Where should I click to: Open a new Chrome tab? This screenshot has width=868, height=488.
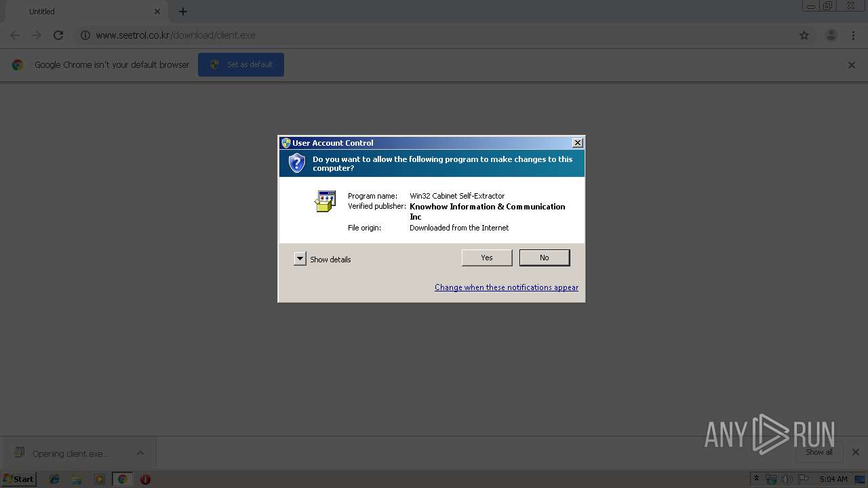tap(183, 12)
